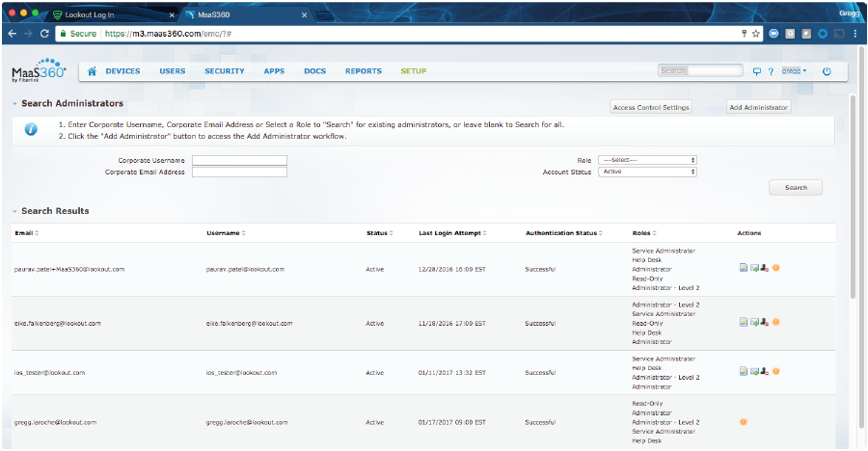This screenshot has height=451, width=868.
Task: Bookmark this page with the star icon
Action: pyautogui.click(x=755, y=34)
